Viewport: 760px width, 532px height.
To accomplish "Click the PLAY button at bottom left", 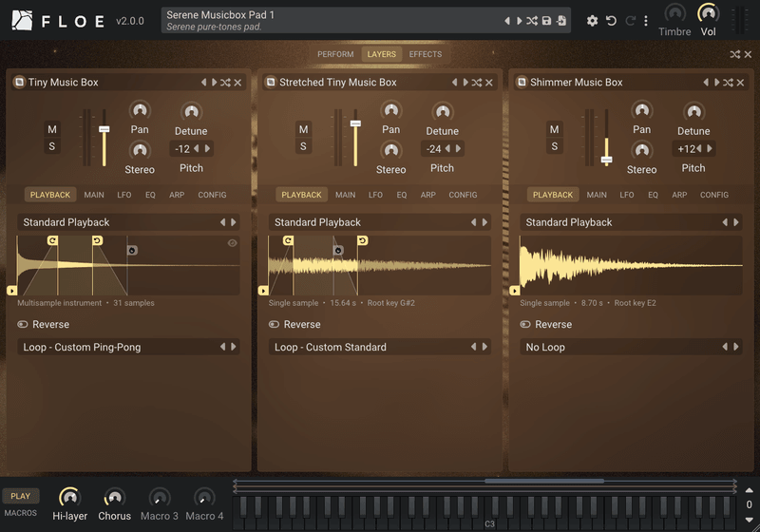I will [x=20, y=496].
